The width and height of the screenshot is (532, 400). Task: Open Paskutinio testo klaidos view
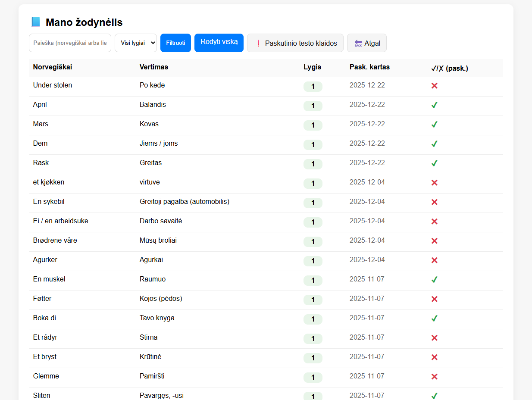click(295, 43)
